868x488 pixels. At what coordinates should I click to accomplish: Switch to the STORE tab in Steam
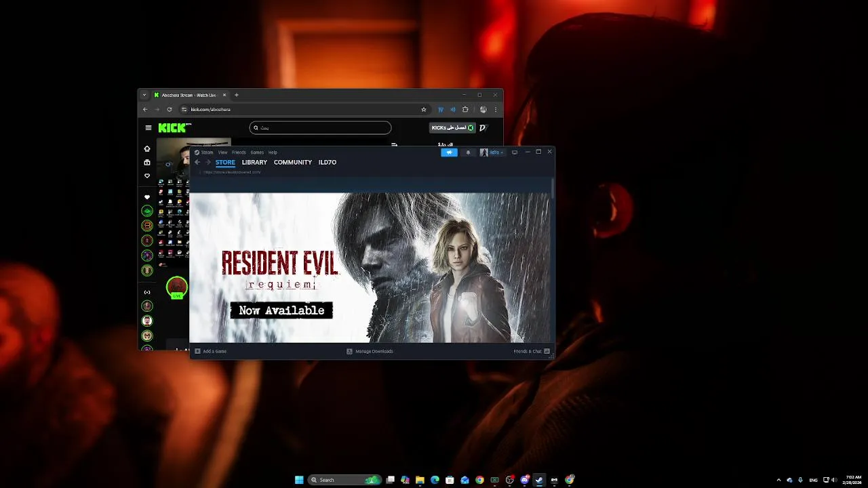pos(225,163)
